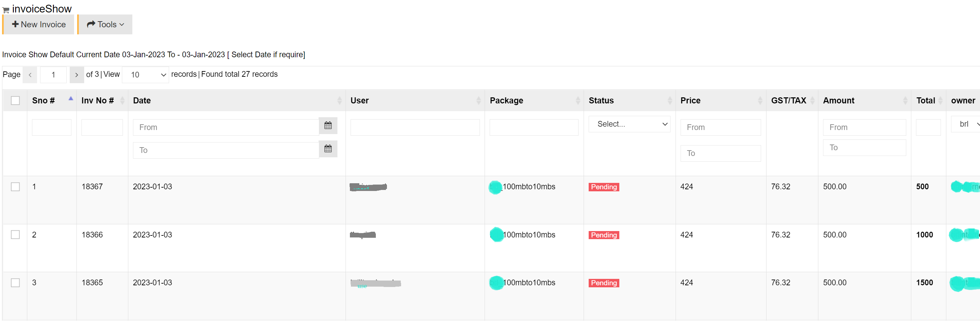Click the Date To filter input
This screenshot has width=980, height=323.
(x=226, y=150)
